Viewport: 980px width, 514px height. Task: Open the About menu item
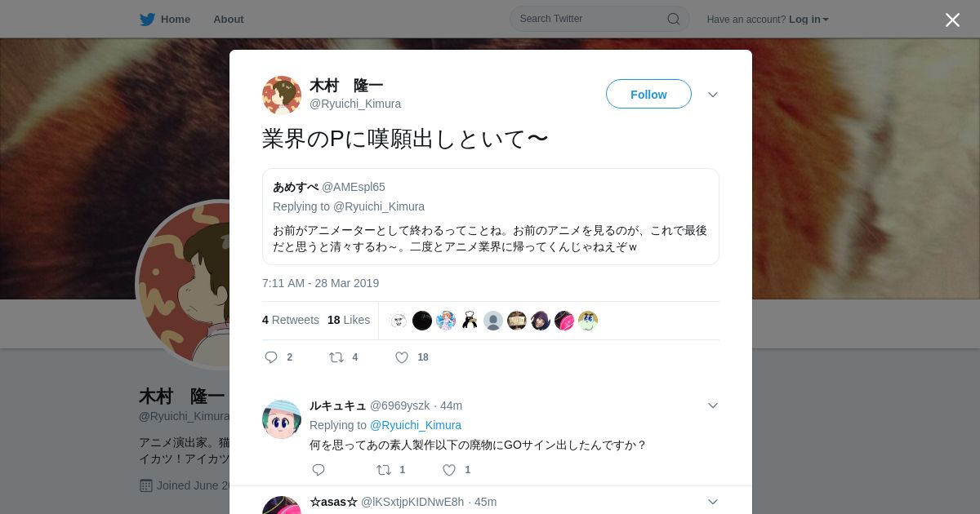pos(228,19)
